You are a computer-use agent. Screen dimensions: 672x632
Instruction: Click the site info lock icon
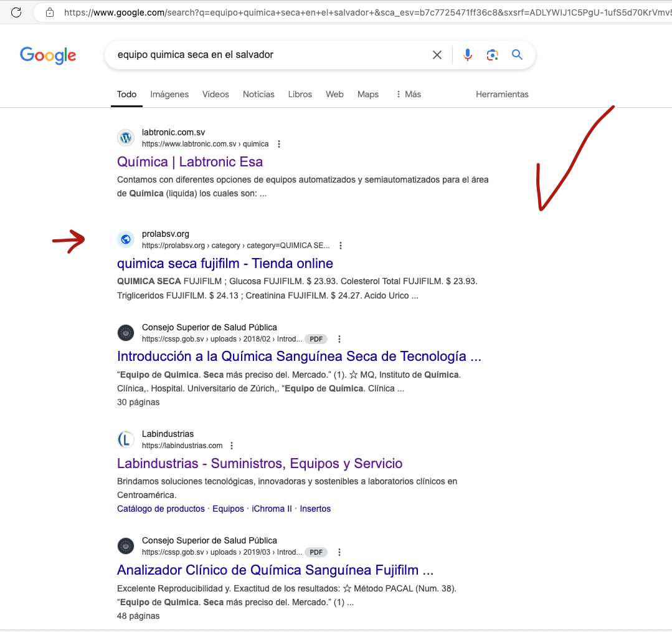[50, 12]
